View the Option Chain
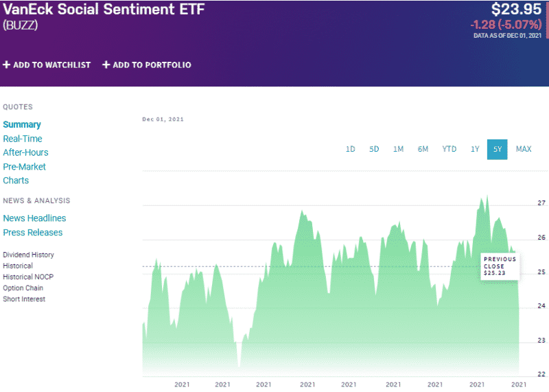 [23, 288]
